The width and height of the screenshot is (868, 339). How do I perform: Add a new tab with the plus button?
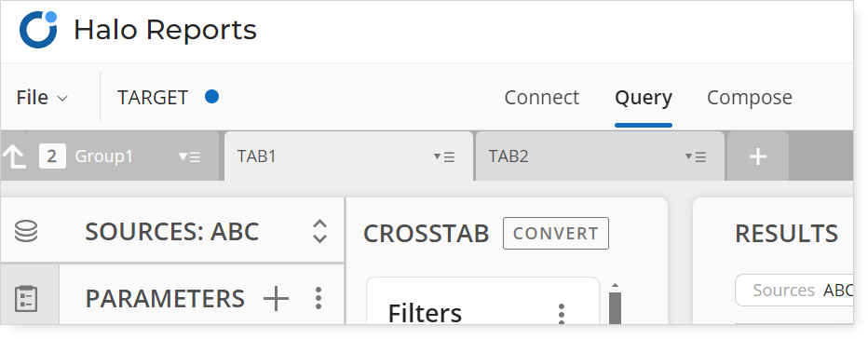coord(758,156)
